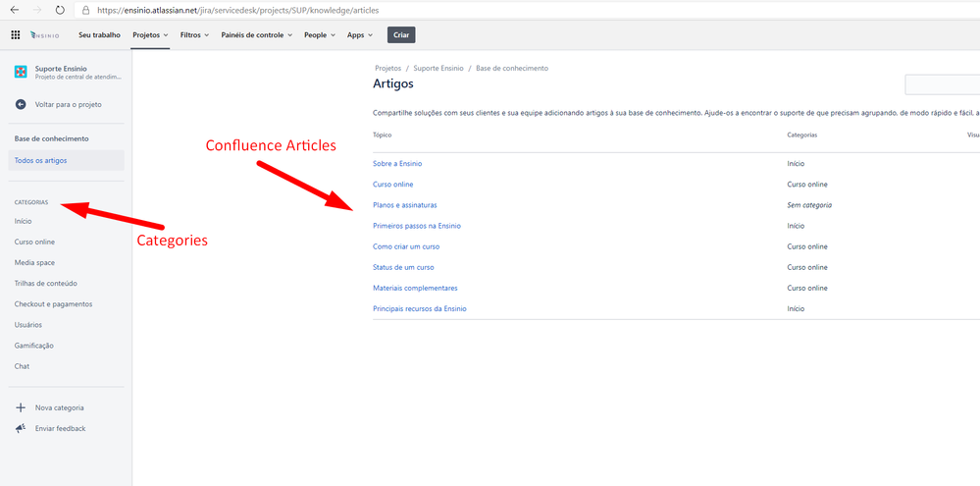This screenshot has width=980, height=486.
Task: Click Enviar feedback
Action: [x=60, y=428]
